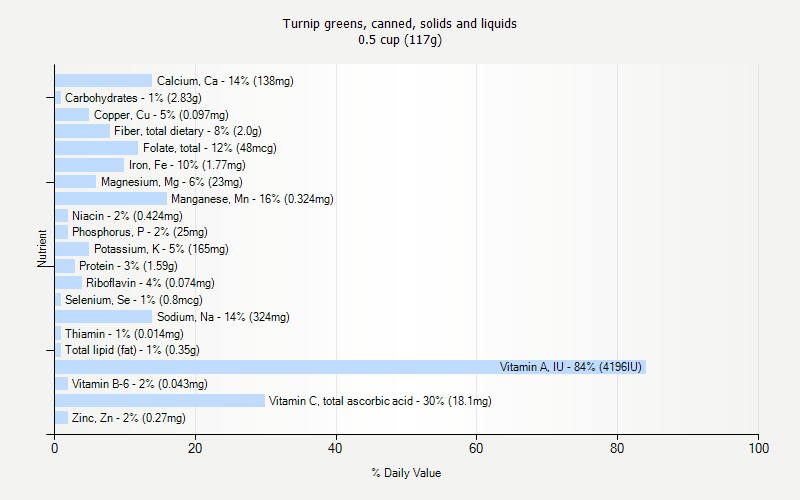Click the serving size text '0.5 cup (117g)'

point(399,40)
